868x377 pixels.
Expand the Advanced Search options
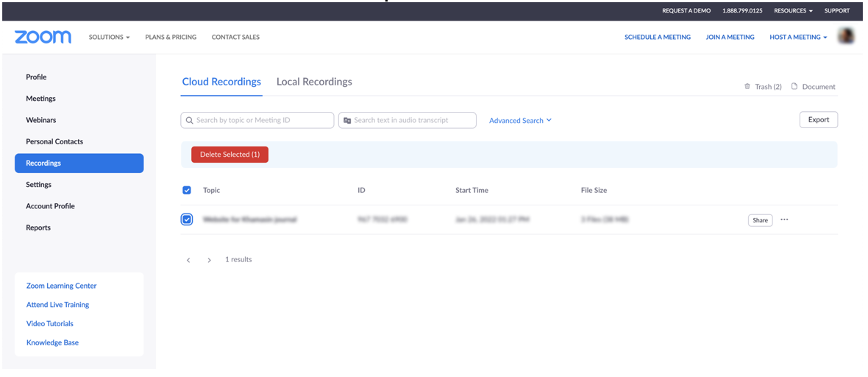tap(520, 120)
